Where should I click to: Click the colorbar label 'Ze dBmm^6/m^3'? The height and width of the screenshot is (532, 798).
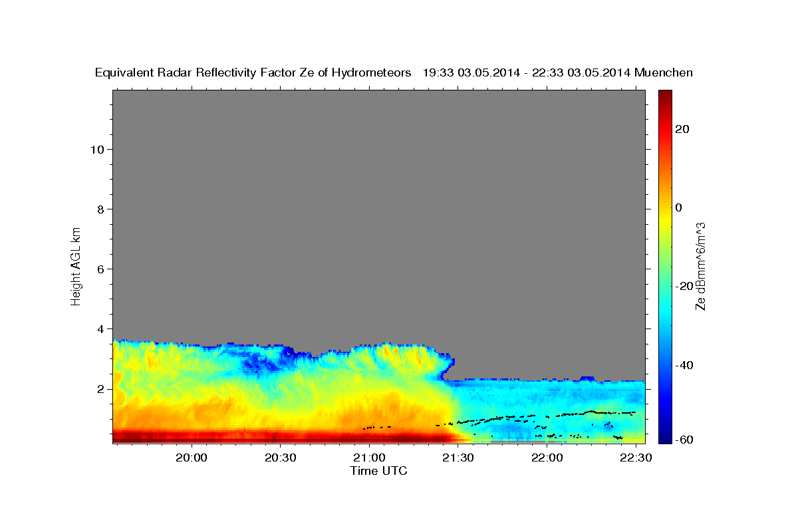click(x=700, y=266)
